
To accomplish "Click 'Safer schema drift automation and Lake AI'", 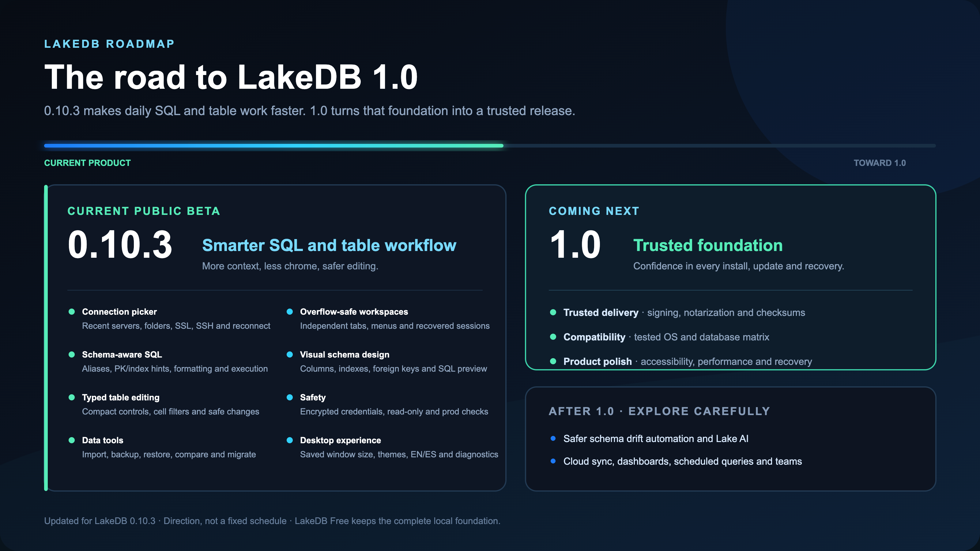I will pyautogui.click(x=655, y=439).
